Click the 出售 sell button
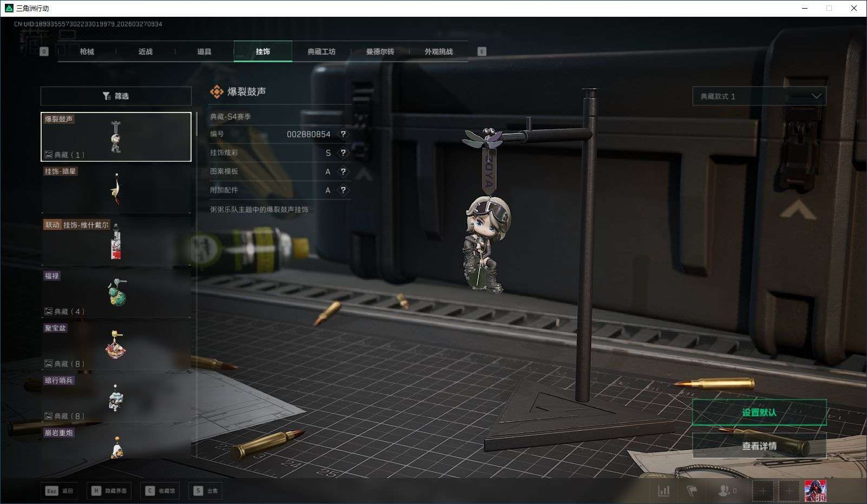The image size is (867, 504). pos(206,490)
